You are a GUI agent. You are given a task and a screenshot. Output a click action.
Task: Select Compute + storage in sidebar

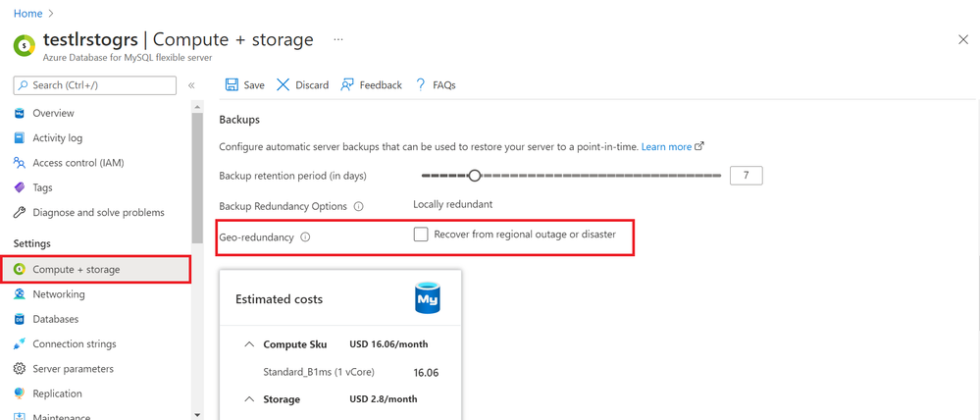point(96,270)
